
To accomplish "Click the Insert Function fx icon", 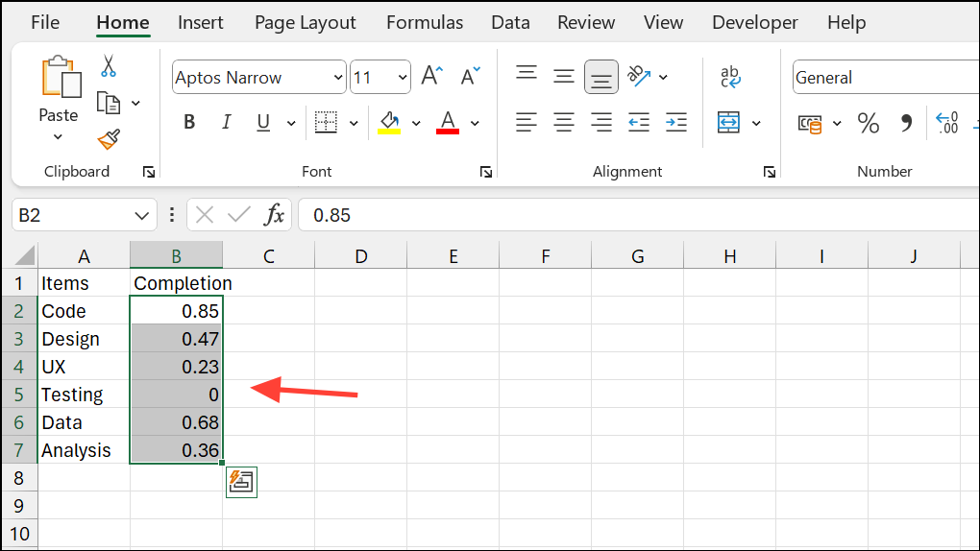I will [275, 215].
